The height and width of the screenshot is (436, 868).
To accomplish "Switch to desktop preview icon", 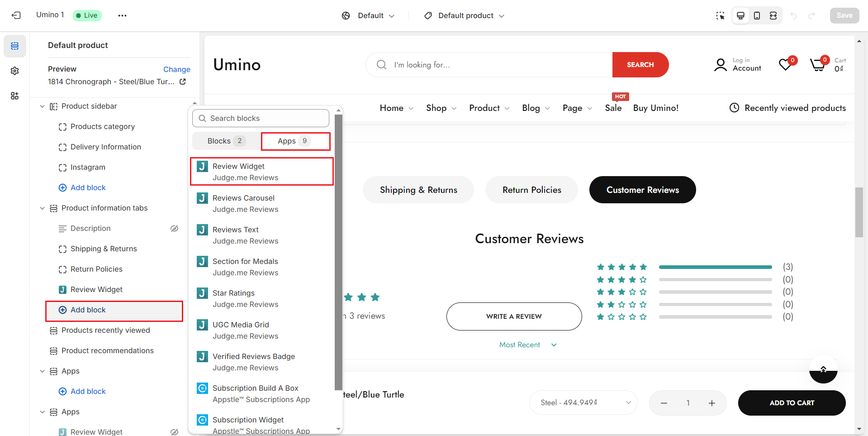I will pyautogui.click(x=740, y=16).
